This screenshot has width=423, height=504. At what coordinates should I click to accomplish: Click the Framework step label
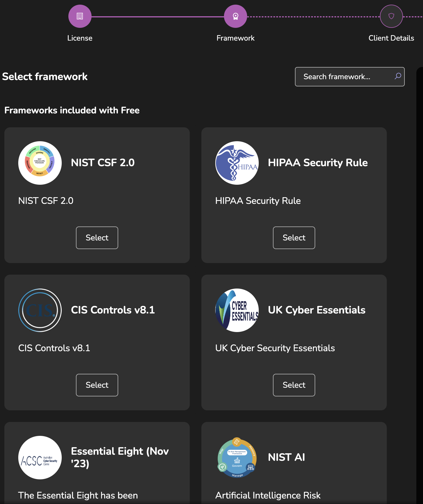click(x=235, y=38)
